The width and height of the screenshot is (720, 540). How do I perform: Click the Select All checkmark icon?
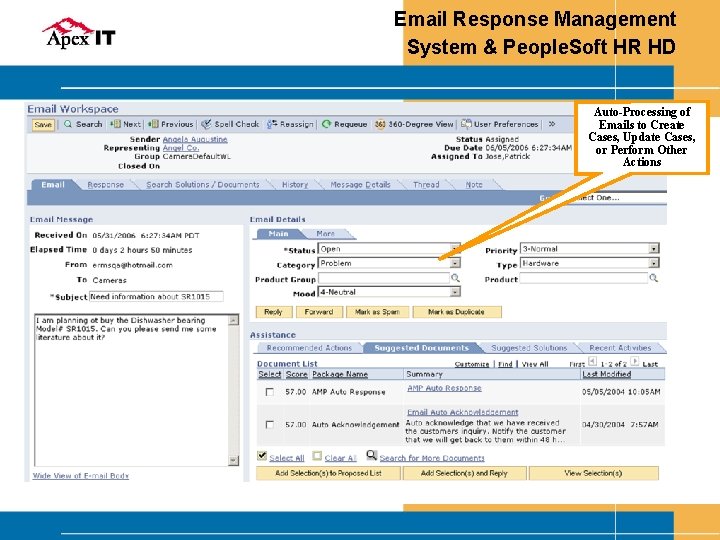262,456
